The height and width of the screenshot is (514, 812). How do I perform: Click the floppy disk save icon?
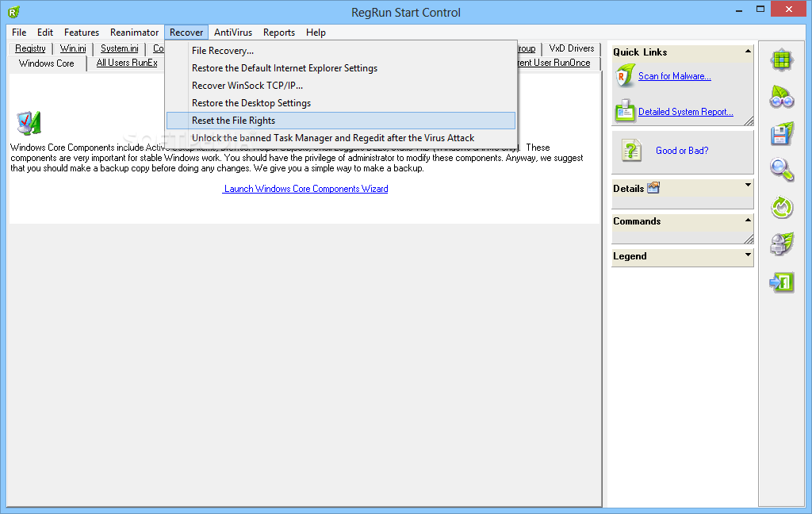(x=781, y=134)
